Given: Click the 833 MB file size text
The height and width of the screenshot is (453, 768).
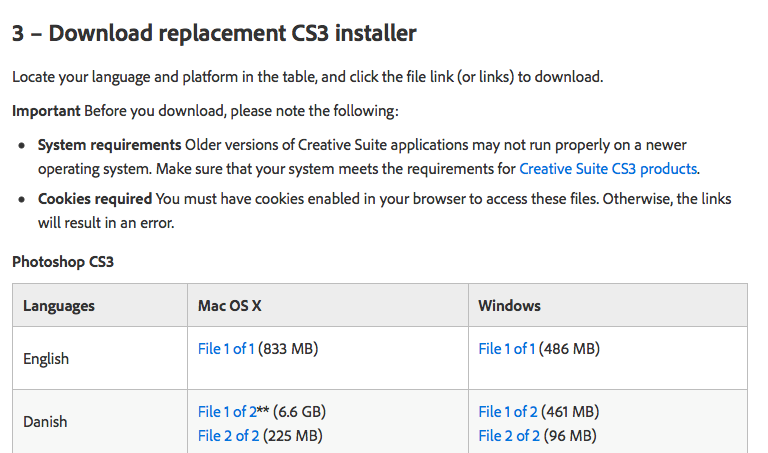Looking at the screenshot, I should (x=289, y=349).
